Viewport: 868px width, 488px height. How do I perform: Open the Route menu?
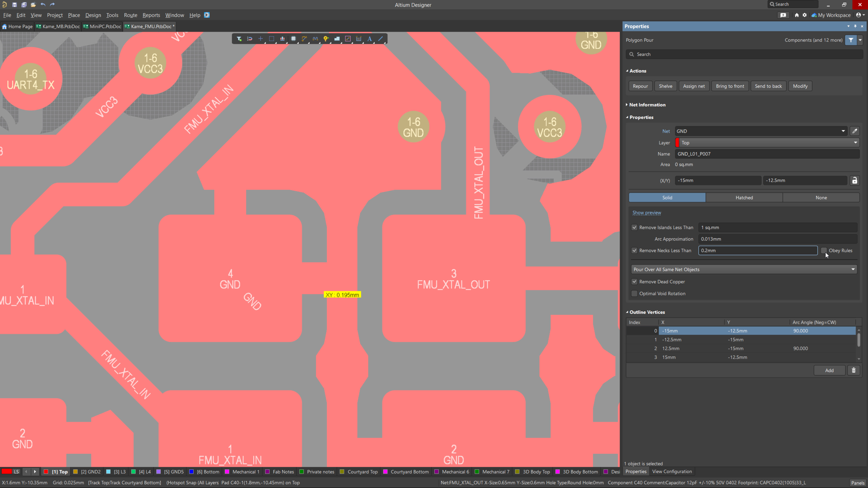(x=130, y=15)
